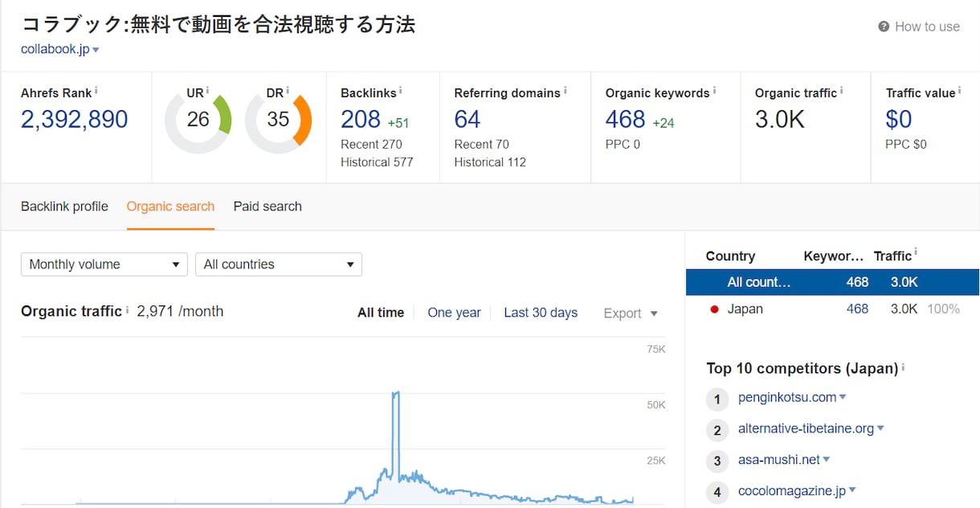This screenshot has height=508, width=980.
Task: Click Historical 577 backlinks text
Action: click(x=377, y=162)
